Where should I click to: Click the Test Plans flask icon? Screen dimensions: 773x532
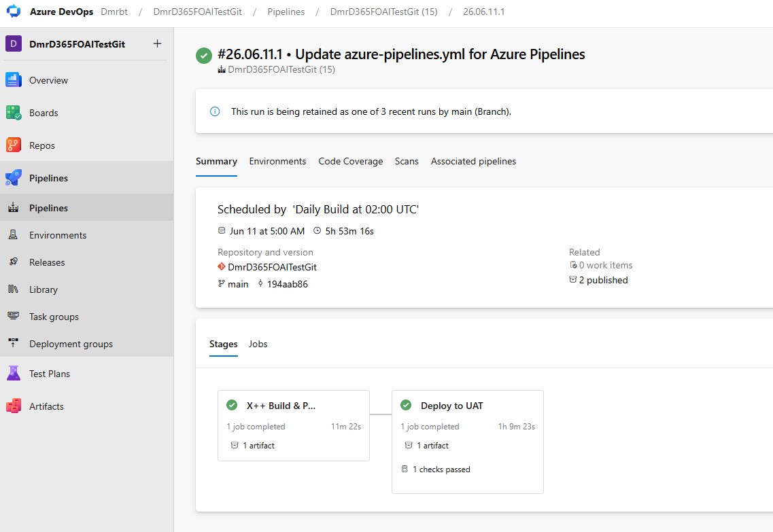click(14, 374)
